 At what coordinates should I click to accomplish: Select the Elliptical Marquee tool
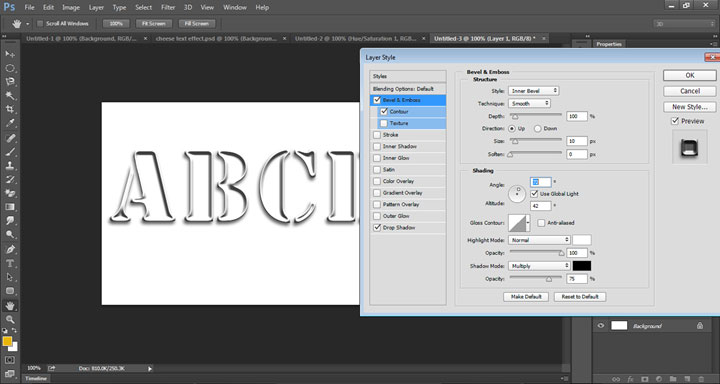coord(10,68)
